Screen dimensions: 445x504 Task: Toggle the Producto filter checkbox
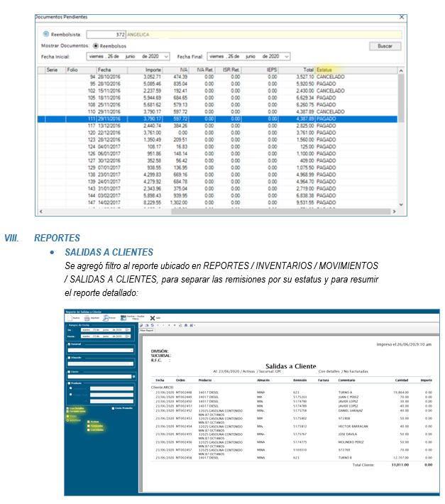[x=69, y=383]
